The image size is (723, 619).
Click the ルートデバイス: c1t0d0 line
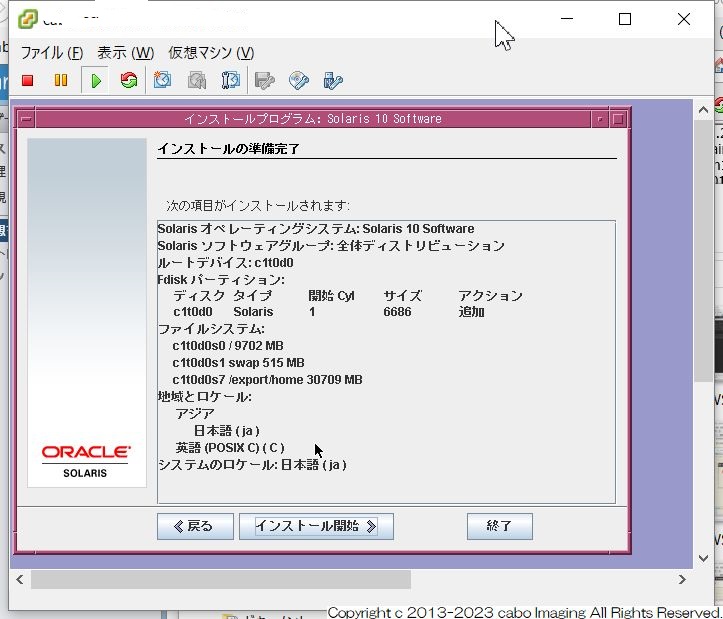[x=225, y=263]
